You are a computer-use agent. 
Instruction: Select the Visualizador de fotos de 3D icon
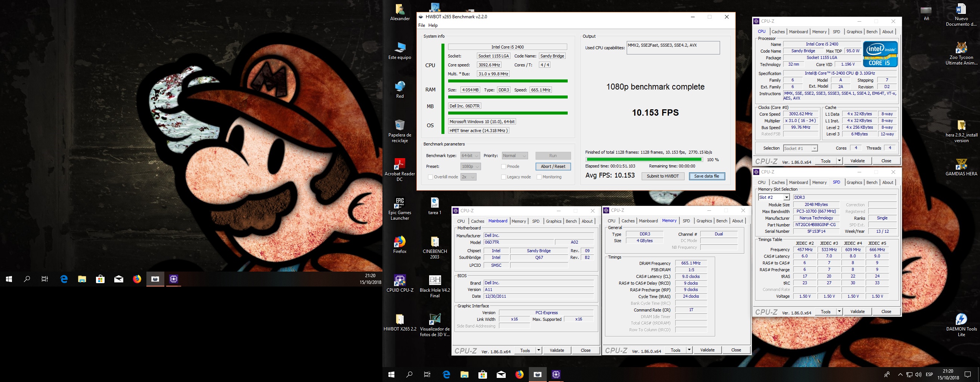(435, 325)
